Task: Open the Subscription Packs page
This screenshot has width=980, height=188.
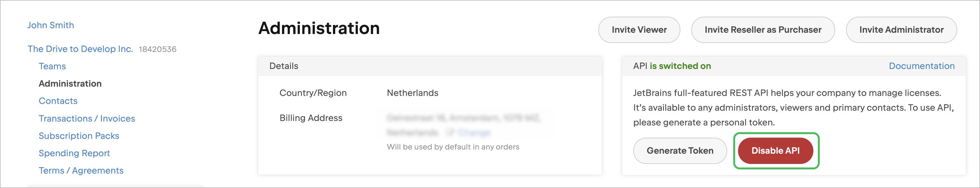Action: pos(79,136)
